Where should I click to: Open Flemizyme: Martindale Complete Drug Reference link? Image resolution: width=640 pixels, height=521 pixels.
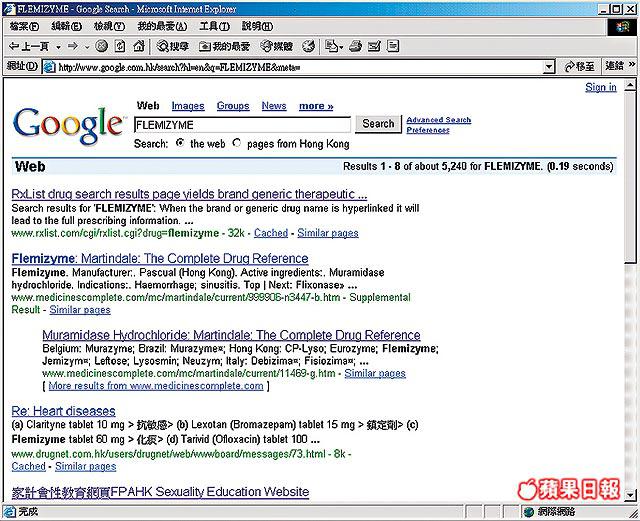160,258
